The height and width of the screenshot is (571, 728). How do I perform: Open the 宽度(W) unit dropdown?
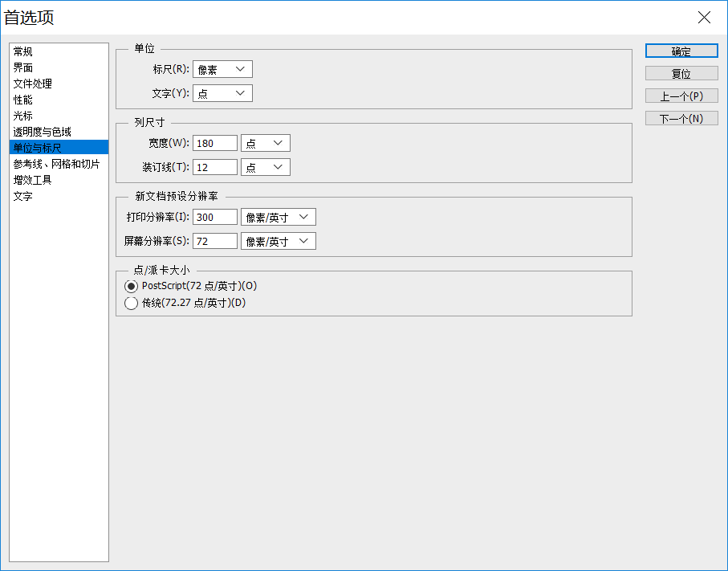point(266,143)
